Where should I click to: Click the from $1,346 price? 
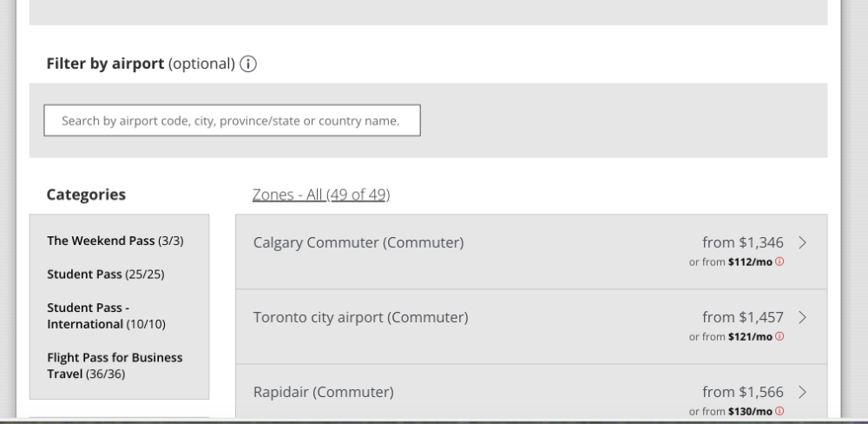point(742,243)
